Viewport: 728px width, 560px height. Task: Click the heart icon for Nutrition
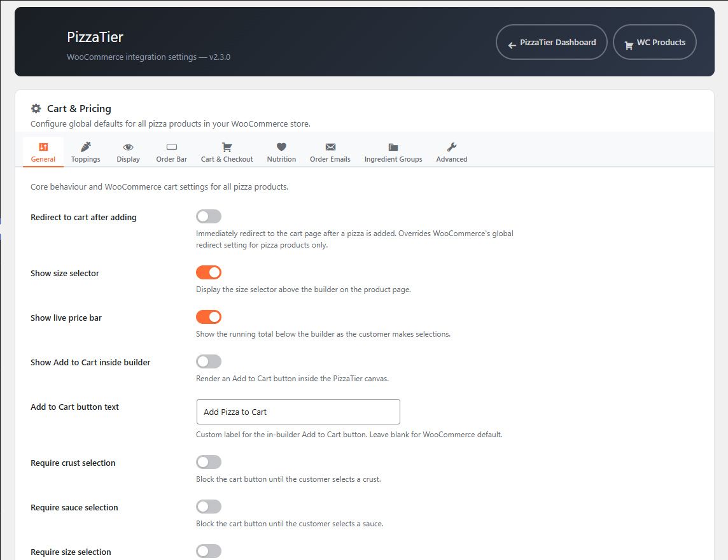pos(281,147)
